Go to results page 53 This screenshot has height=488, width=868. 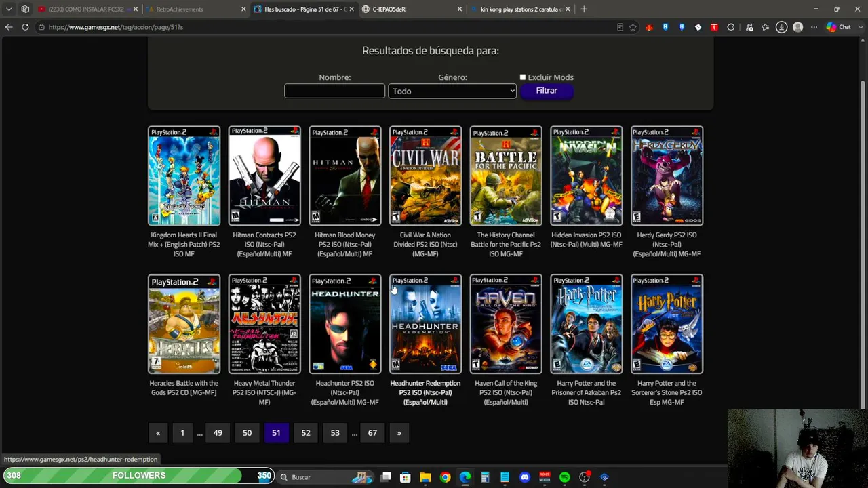pyautogui.click(x=335, y=433)
